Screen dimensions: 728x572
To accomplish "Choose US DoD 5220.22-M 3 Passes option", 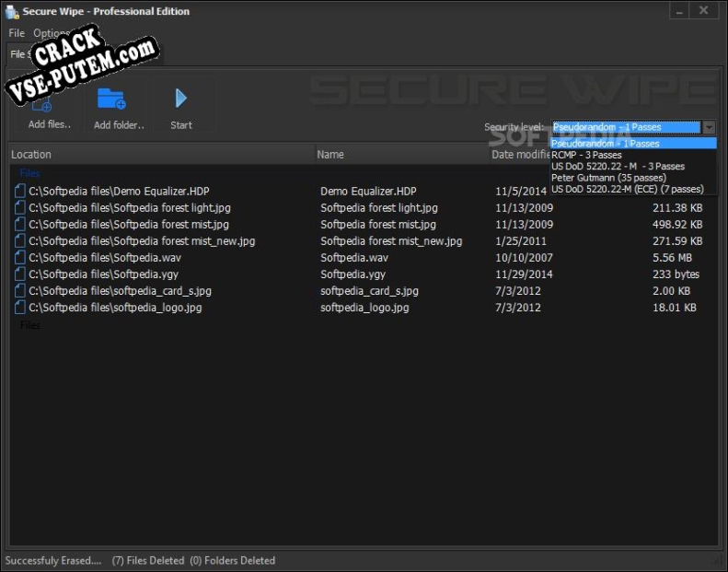I will pyautogui.click(x=633, y=167).
